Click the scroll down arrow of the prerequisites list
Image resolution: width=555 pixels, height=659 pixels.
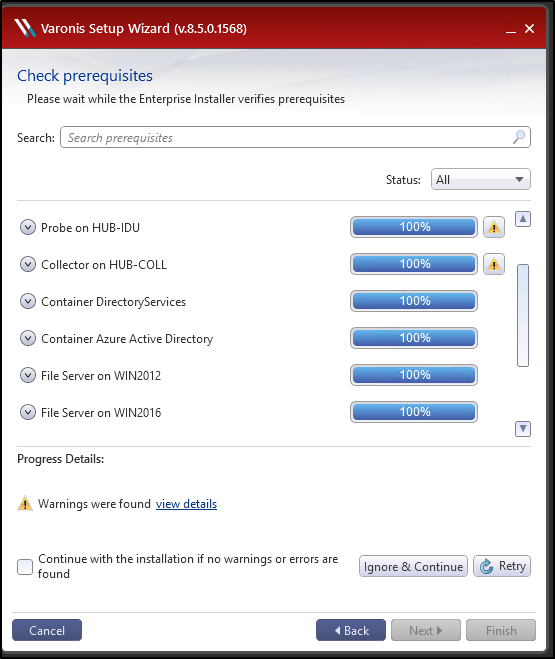[x=523, y=429]
